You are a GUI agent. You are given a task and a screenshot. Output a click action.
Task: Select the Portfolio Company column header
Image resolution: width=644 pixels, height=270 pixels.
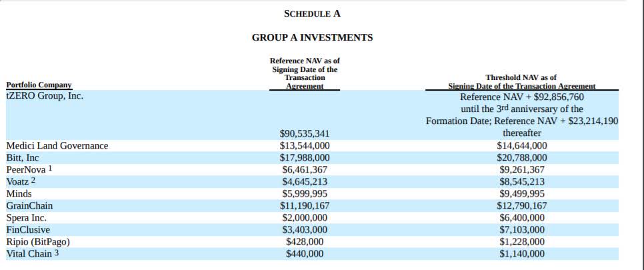pyautogui.click(x=39, y=85)
